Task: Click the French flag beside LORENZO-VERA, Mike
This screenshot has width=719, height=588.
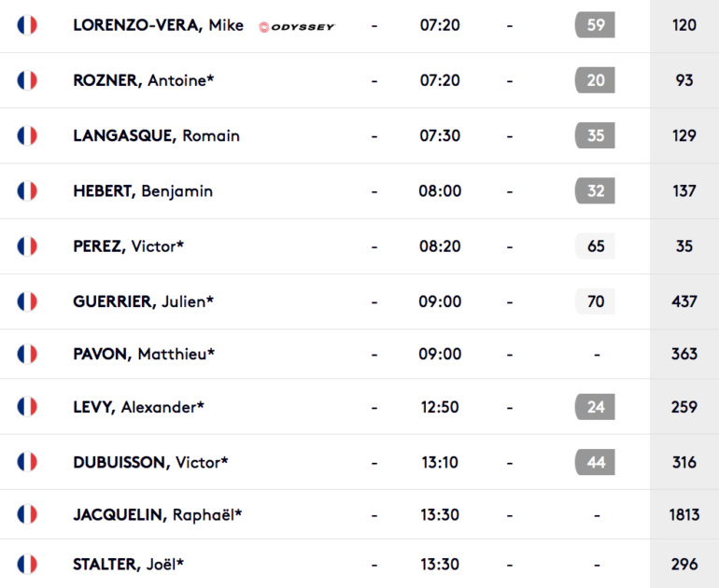Action: (27, 25)
